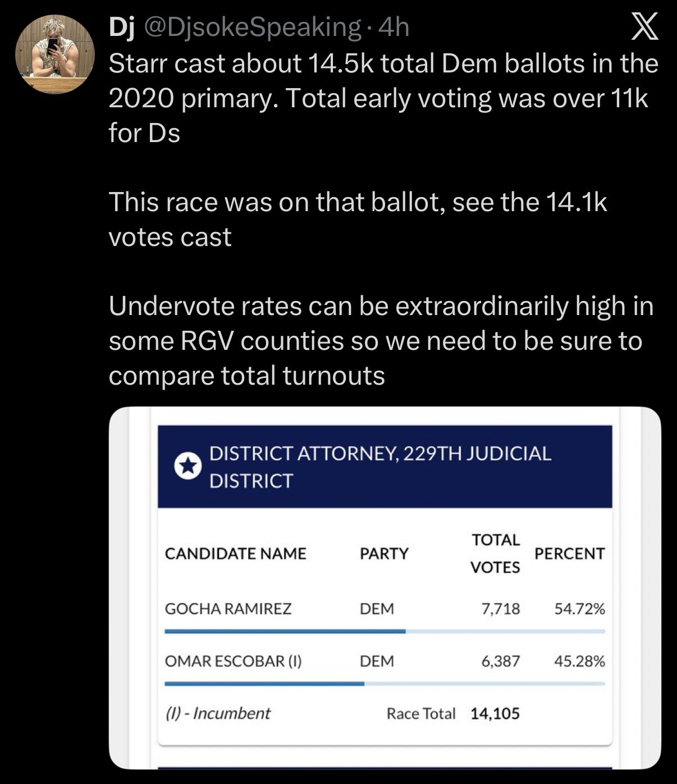Click the (I) - Incumbent footnote
Screen dimensions: 677x784
coord(217,713)
